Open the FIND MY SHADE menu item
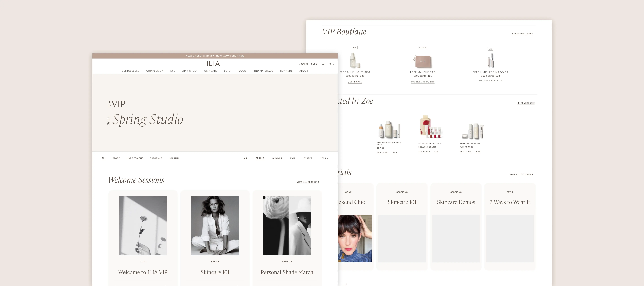The width and height of the screenshot is (644, 286). coord(263,71)
